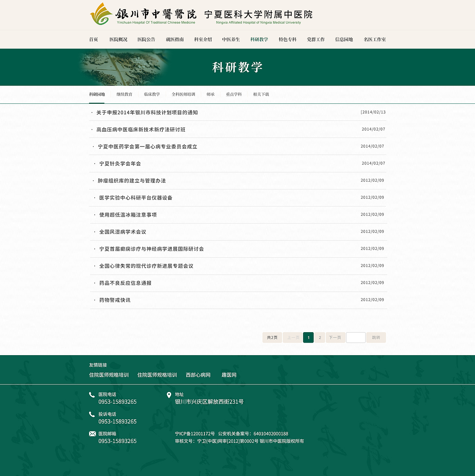
Task: Click the location pin icon beside 地址
Action: click(x=169, y=394)
